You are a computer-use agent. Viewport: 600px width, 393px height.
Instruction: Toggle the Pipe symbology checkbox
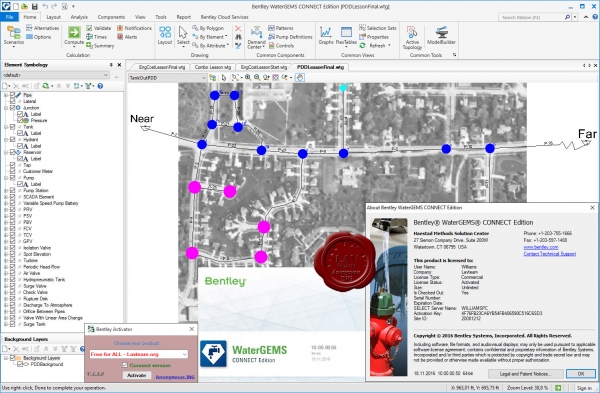coord(13,95)
